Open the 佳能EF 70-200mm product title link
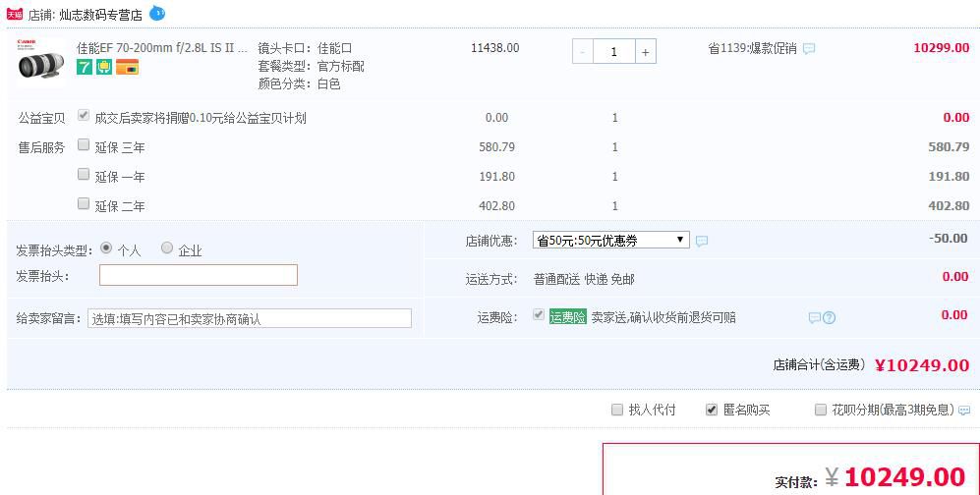Image resolution: width=980 pixels, height=495 pixels. coord(162,48)
